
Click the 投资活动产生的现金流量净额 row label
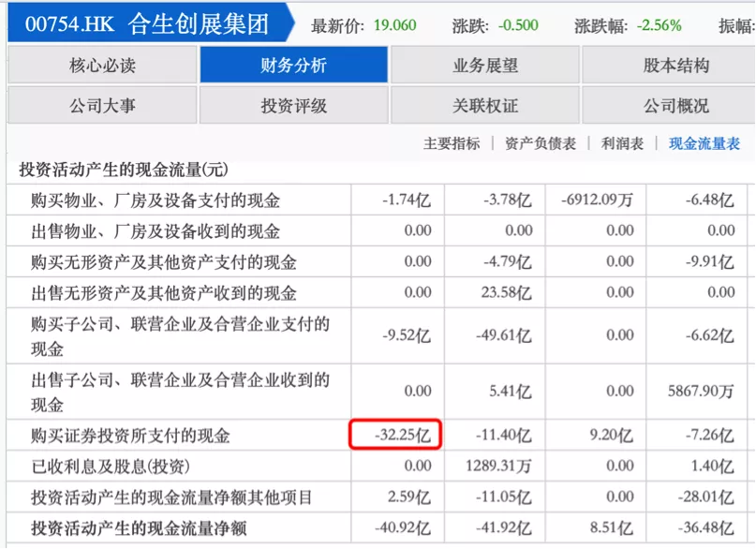[139, 528]
